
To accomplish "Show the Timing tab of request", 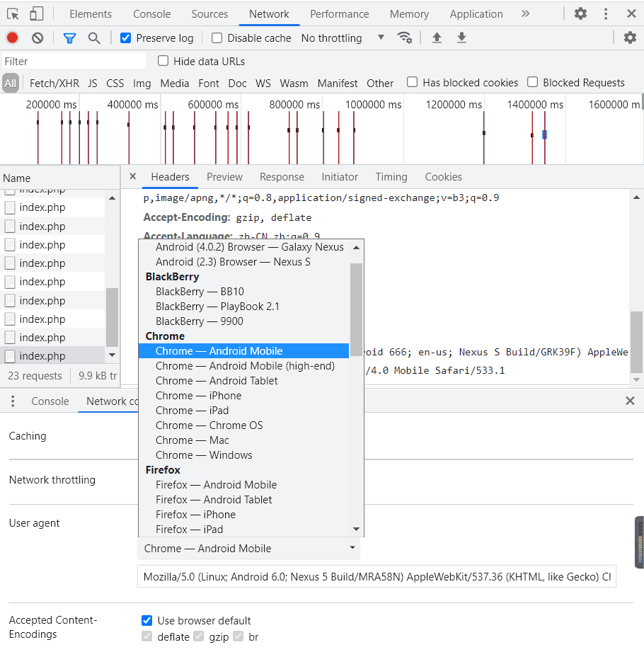I will 391,177.
